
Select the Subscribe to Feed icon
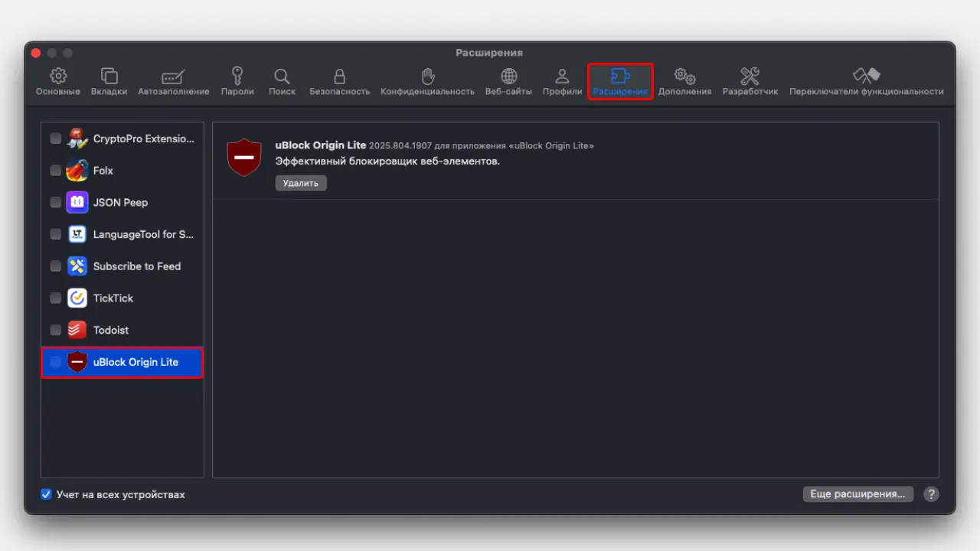click(x=77, y=266)
